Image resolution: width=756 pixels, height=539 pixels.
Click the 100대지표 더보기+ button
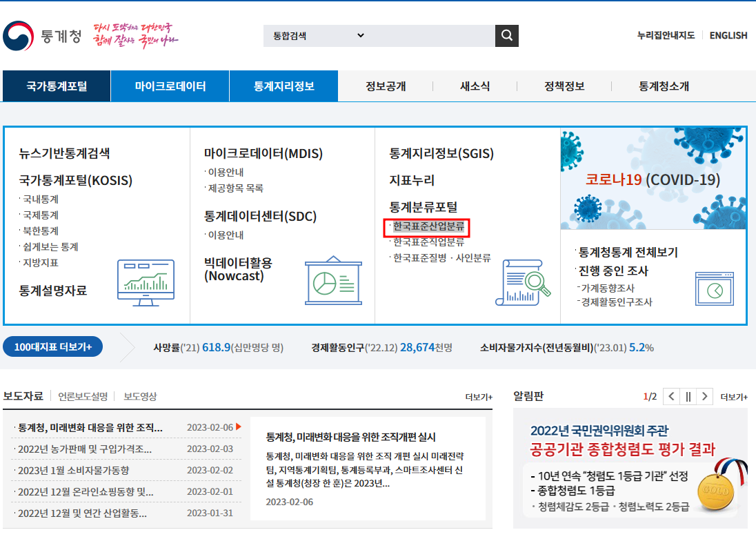pyautogui.click(x=52, y=347)
